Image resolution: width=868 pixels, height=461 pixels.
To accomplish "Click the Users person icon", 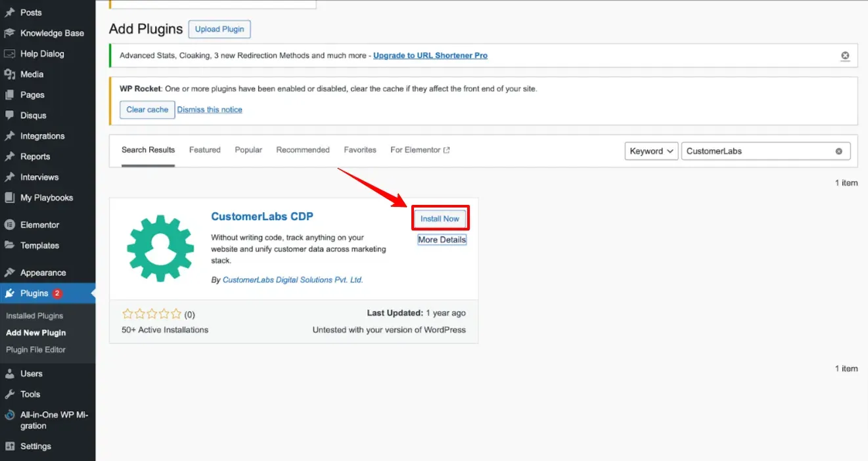I will click(9, 374).
